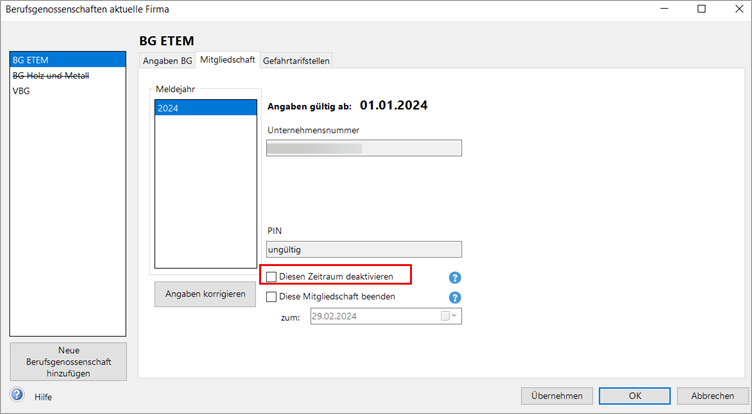752x414 pixels.
Task: Click Neue Berufsgenossenschaft hinzufügen button
Action: [x=68, y=362]
